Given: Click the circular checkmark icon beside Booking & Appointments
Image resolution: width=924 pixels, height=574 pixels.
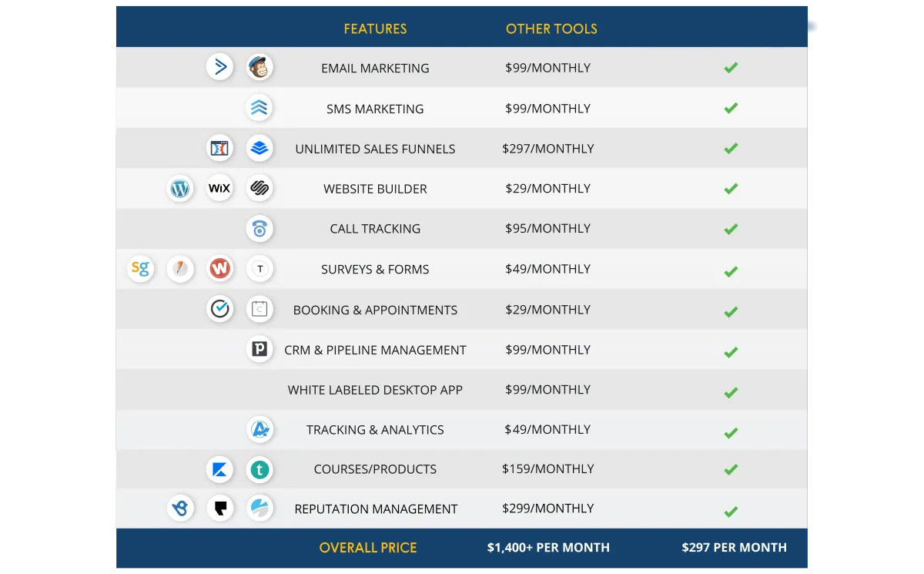Looking at the screenshot, I should tap(220, 309).
